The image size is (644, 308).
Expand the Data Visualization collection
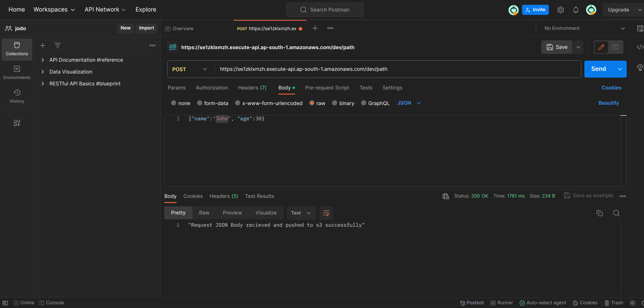[43, 72]
